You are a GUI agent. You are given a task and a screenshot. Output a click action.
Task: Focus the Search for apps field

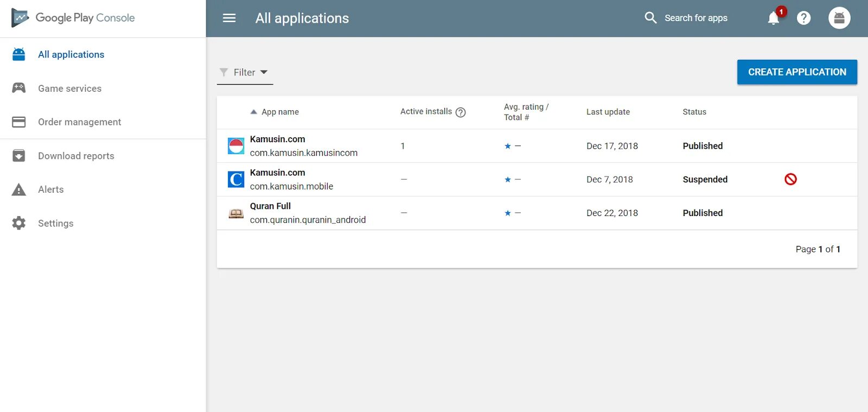(x=696, y=18)
